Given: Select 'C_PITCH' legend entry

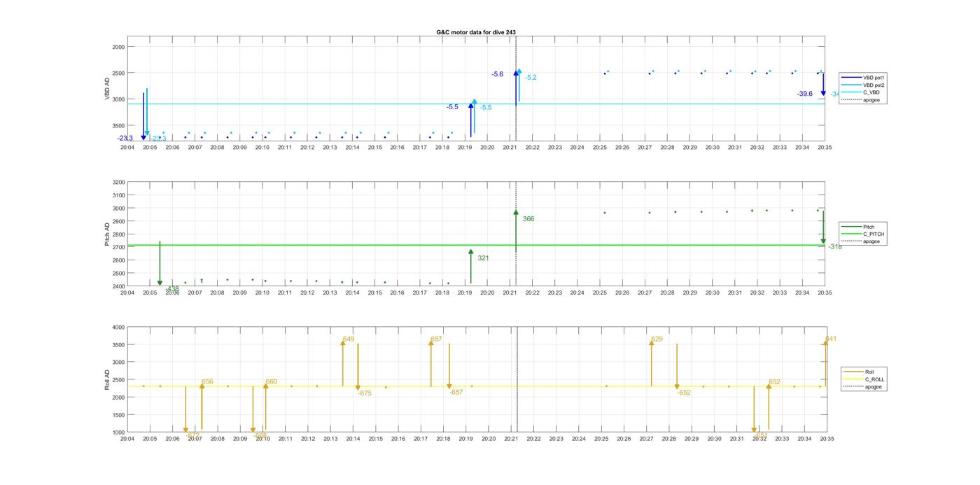Looking at the screenshot, I should tap(863, 234).
